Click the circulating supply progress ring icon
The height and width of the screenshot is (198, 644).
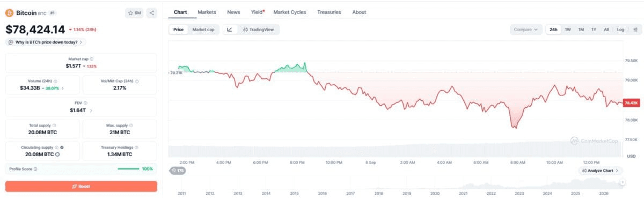click(57, 155)
